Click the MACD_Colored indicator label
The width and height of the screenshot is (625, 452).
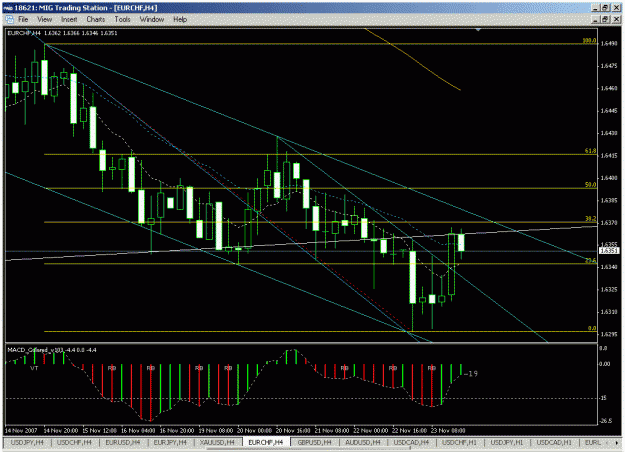[x=52, y=350]
